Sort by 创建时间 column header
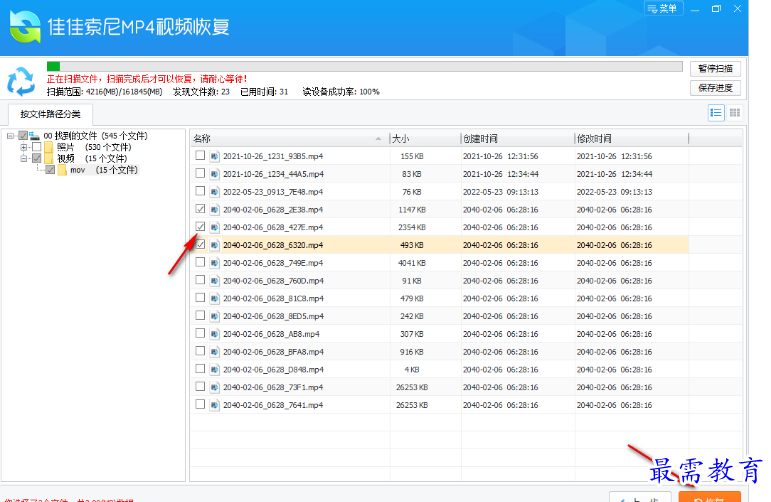Screen dimensions: 771x502 coord(517,139)
